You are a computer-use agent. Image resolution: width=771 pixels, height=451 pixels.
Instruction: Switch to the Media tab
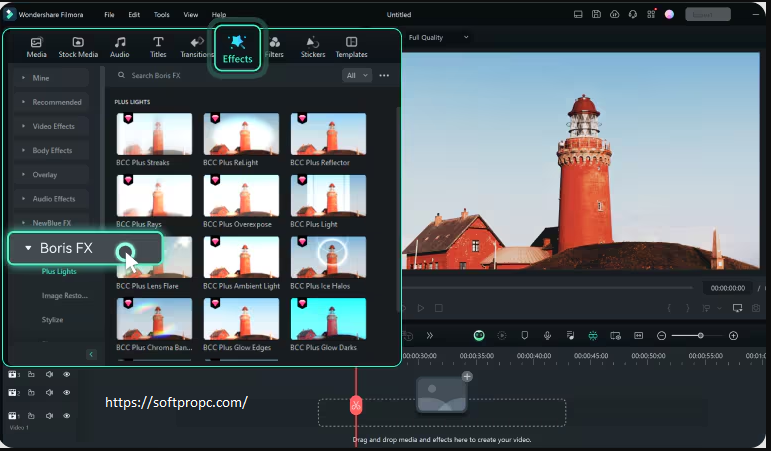[36, 48]
